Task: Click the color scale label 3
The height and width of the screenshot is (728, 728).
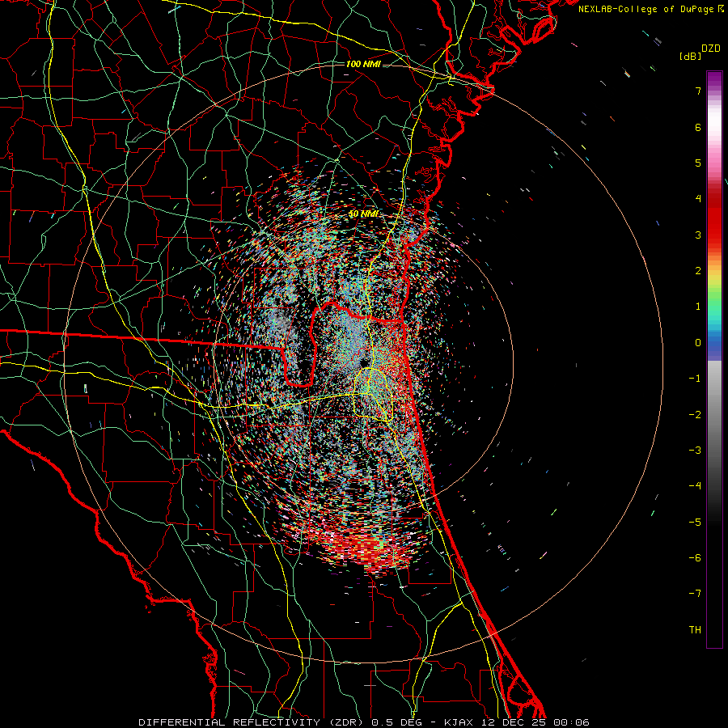Action: [698, 235]
